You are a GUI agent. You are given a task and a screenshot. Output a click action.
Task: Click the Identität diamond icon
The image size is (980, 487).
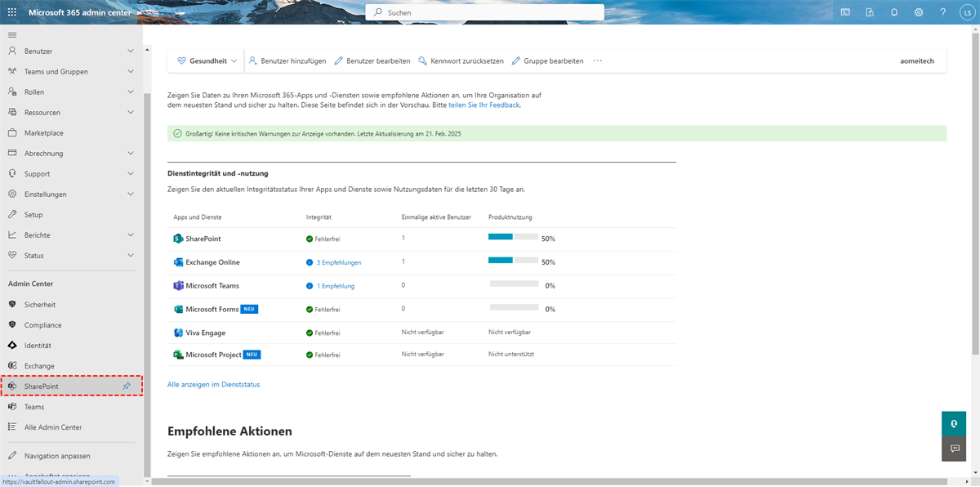coord(12,346)
